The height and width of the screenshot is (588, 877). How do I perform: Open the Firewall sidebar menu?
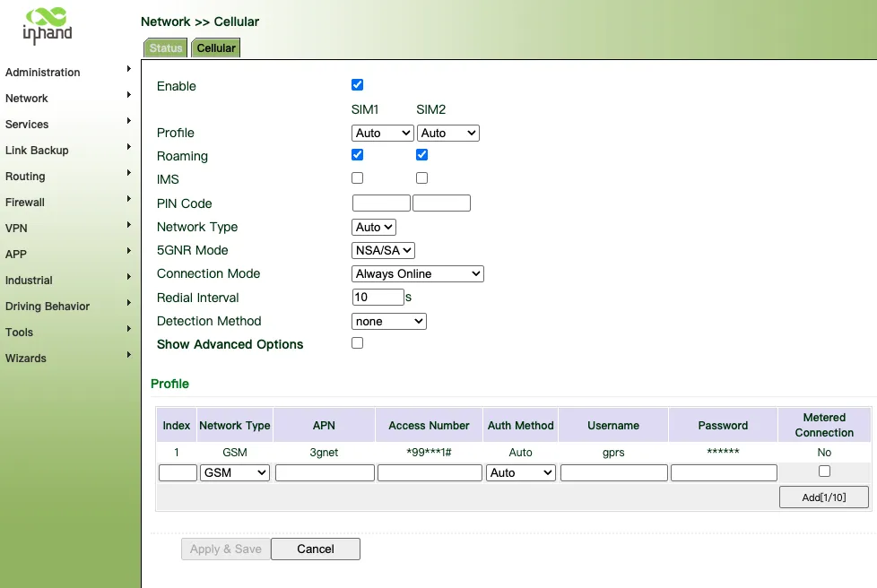[24, 203]
